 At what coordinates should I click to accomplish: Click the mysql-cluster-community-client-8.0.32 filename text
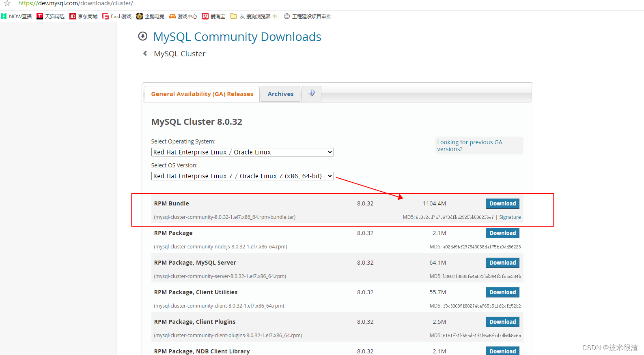[219, 306]
